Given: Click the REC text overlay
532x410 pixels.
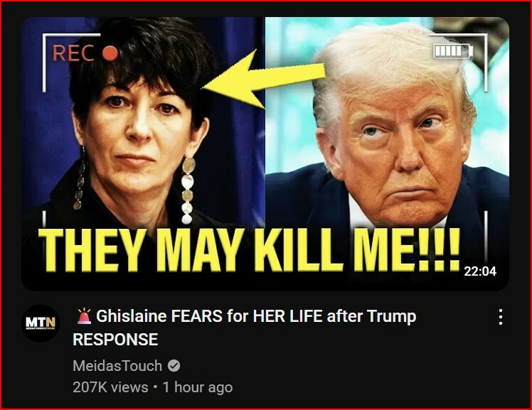Looking at the screenshot, I should (73, 53).
